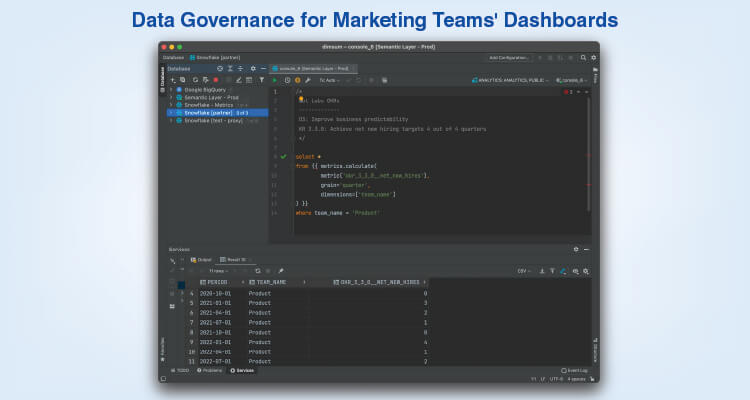Click the select * line in editor
Screen dimensions: 750x400
309,156
